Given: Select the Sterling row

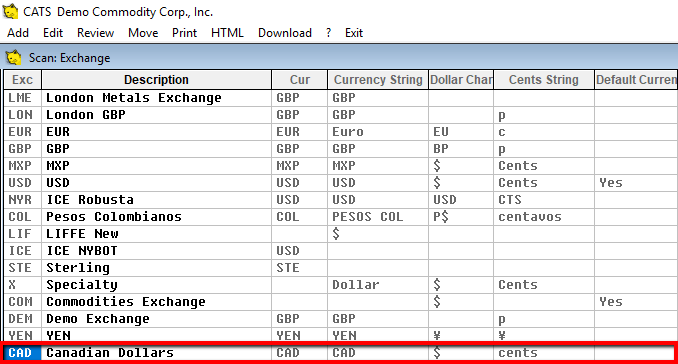Looking at the screenshot, I should [341, 268].
